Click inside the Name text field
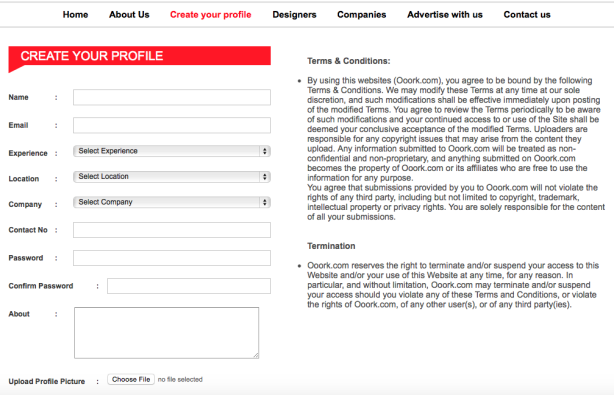Image resolution: width=614 pixels, height=395 pixels. (172, 97)
